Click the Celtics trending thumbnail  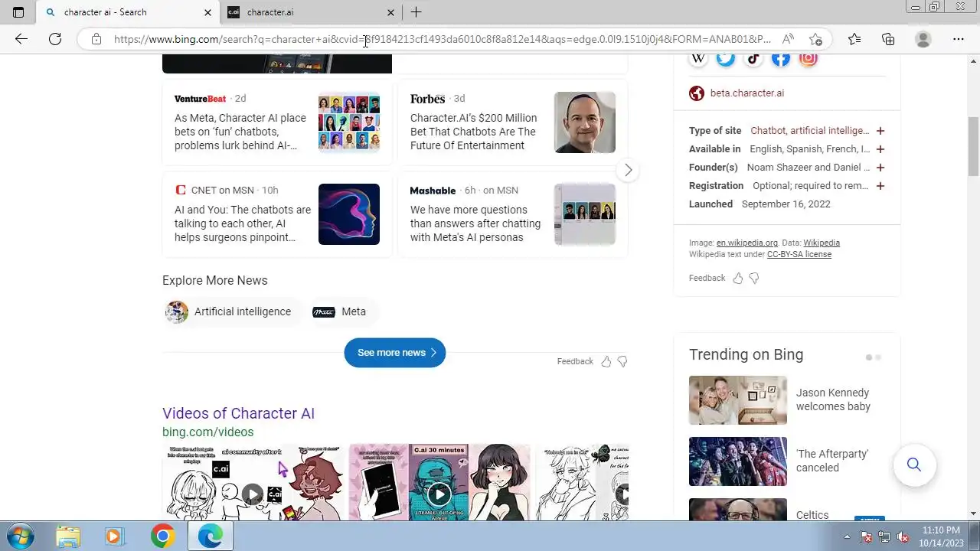click(x=738, y=510)
